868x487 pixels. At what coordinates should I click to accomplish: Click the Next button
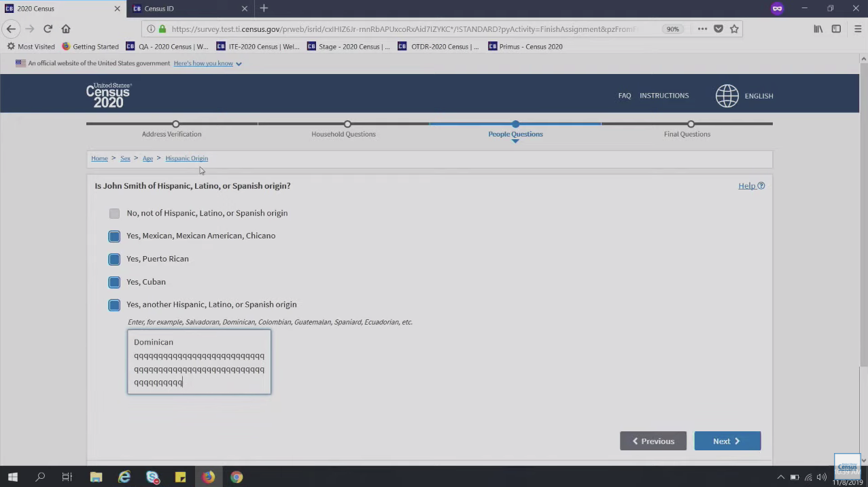click(727, 441)
